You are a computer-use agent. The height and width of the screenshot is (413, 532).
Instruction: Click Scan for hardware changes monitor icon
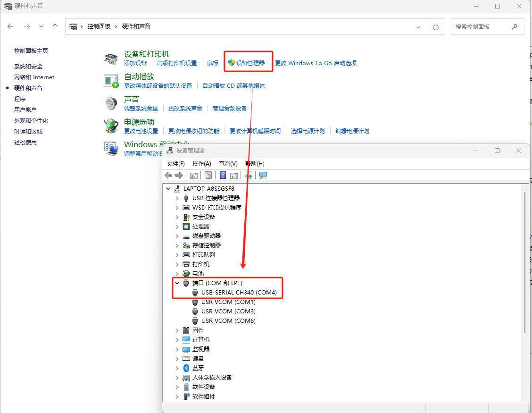coord(263,175)
